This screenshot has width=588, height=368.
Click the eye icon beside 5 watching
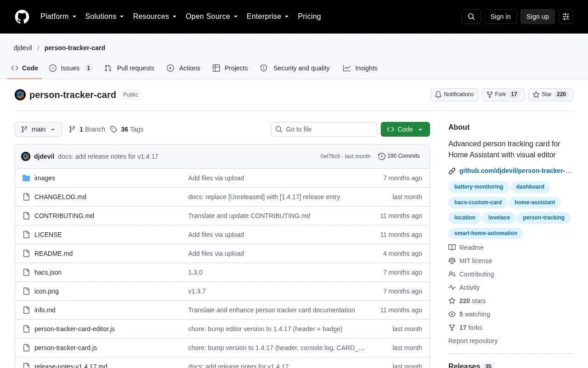(452, 314)
